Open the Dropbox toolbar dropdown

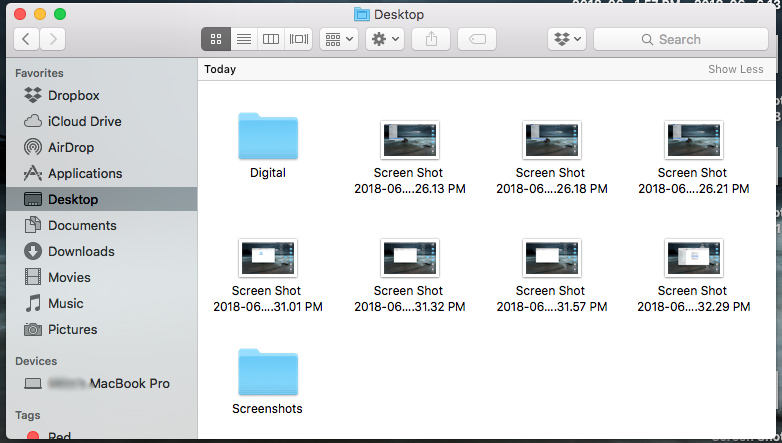pyautogui.click(x=567, y=39)
